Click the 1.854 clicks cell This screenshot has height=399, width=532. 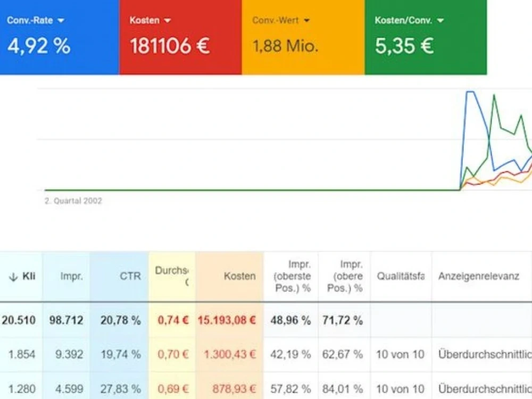pyautogui.click(x=22, y=354)
